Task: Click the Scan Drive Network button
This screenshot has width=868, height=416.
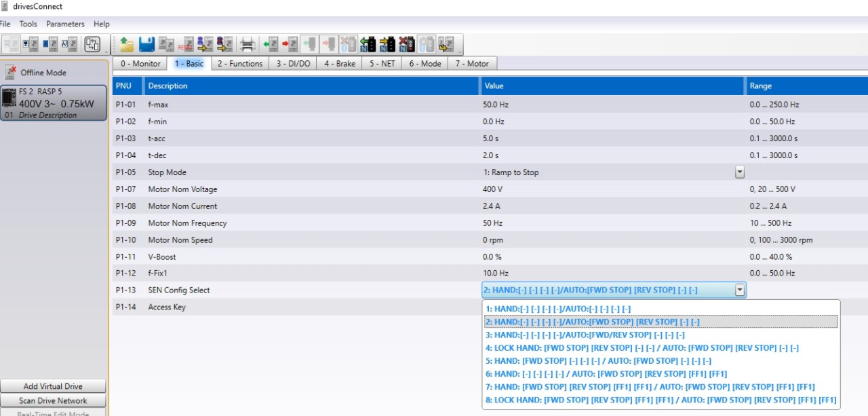Action: point(53,400)
